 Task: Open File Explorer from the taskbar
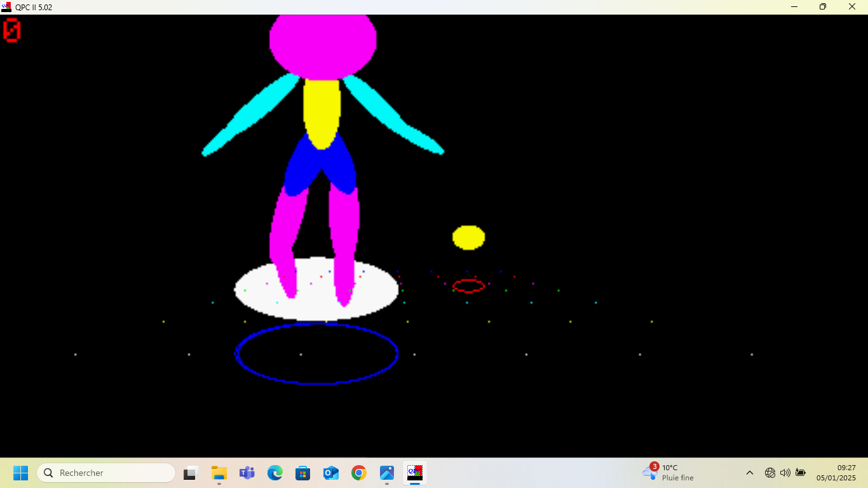pos(219,473)
